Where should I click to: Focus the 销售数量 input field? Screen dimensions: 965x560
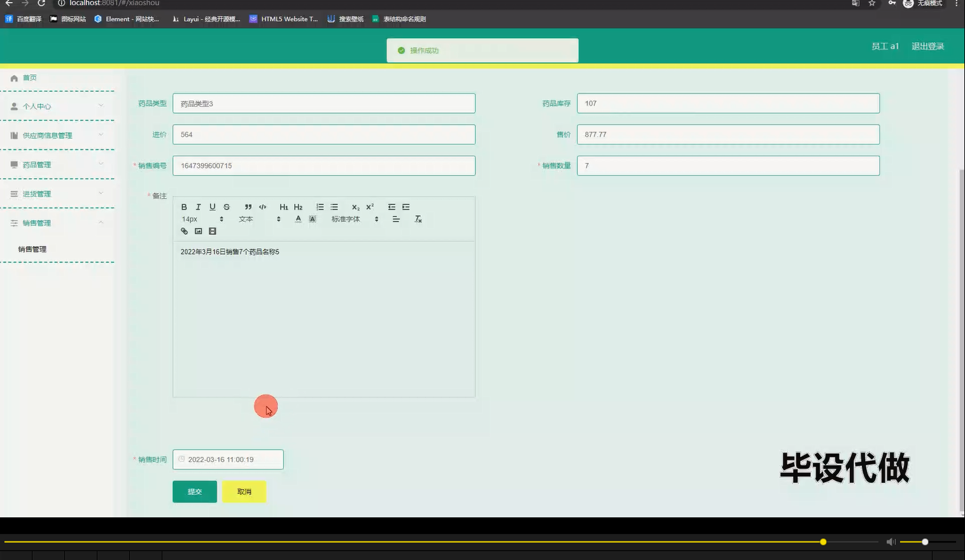coord(728,165)
